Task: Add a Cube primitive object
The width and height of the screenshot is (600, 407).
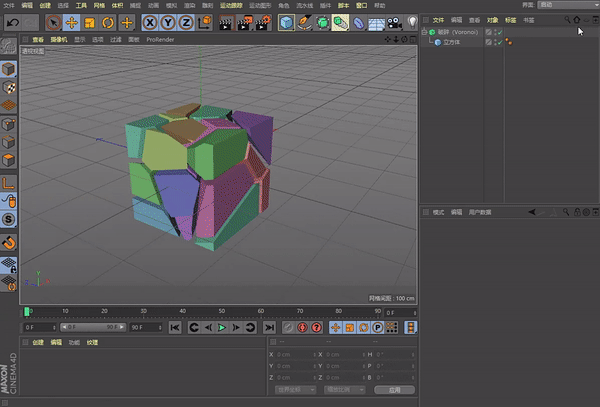Action: tap(286, 23)
